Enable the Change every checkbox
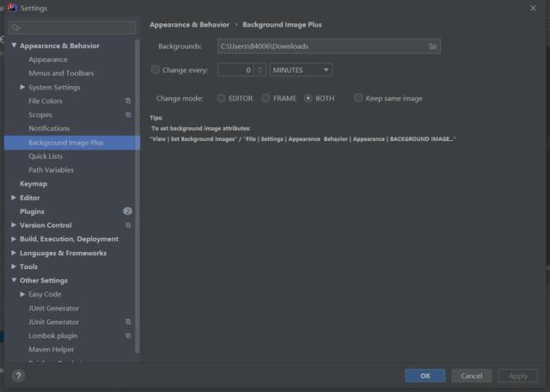Screen dimensions: 550x392 [x=155, y=70]
